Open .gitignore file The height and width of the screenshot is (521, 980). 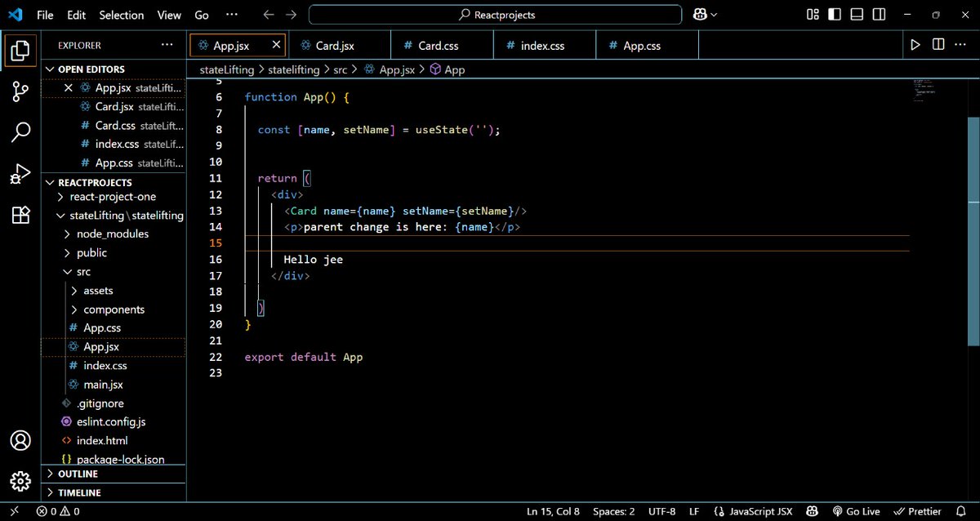pos(114,403)
